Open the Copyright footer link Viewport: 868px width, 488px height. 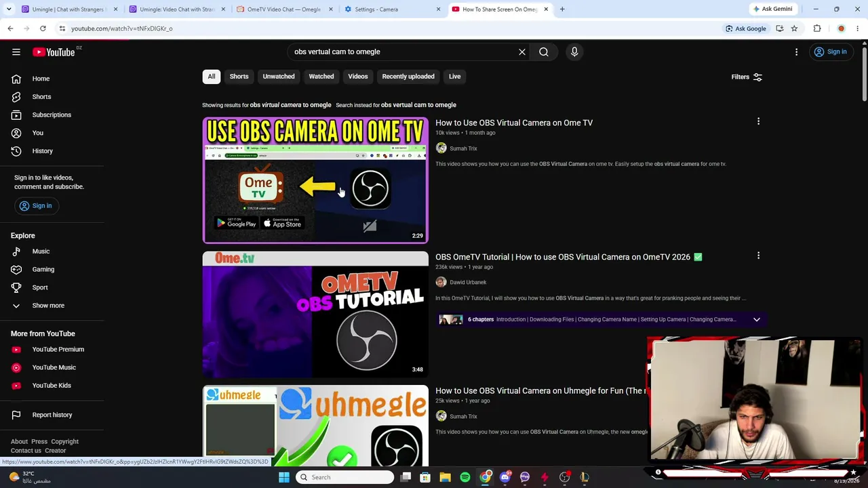coord(65,442)
